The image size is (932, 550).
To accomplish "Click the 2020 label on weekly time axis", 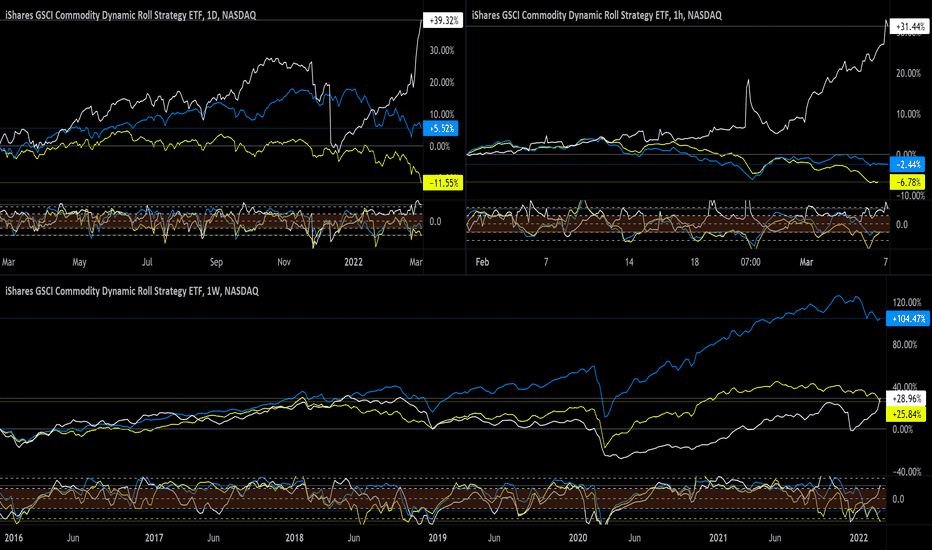I will click(578, 538).
